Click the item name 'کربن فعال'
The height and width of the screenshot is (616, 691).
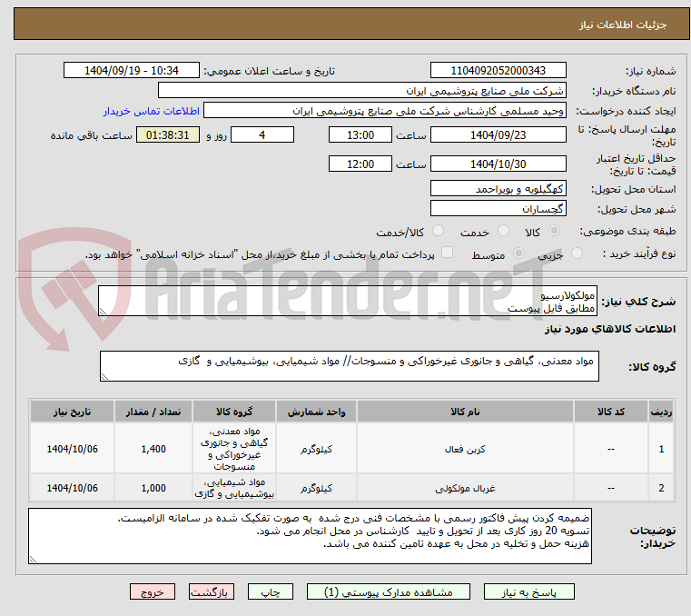coord(465,450)
